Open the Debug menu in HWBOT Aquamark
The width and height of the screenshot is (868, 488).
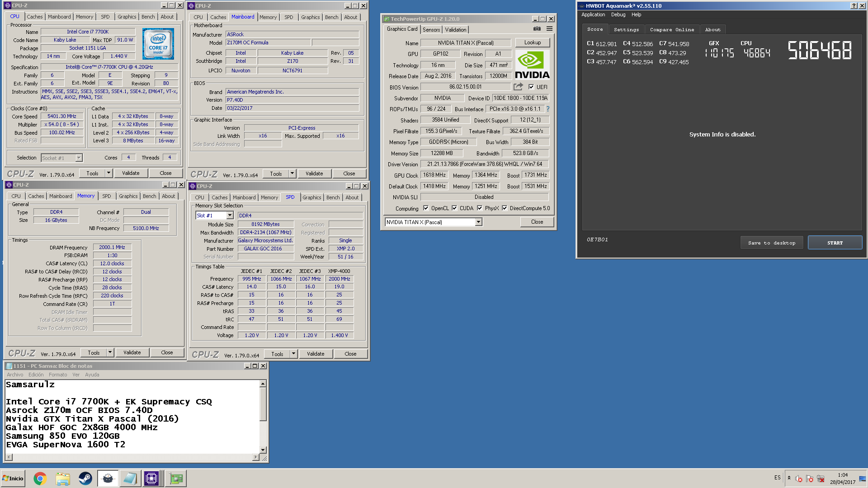pyautogui.click(x=618, y=14)
